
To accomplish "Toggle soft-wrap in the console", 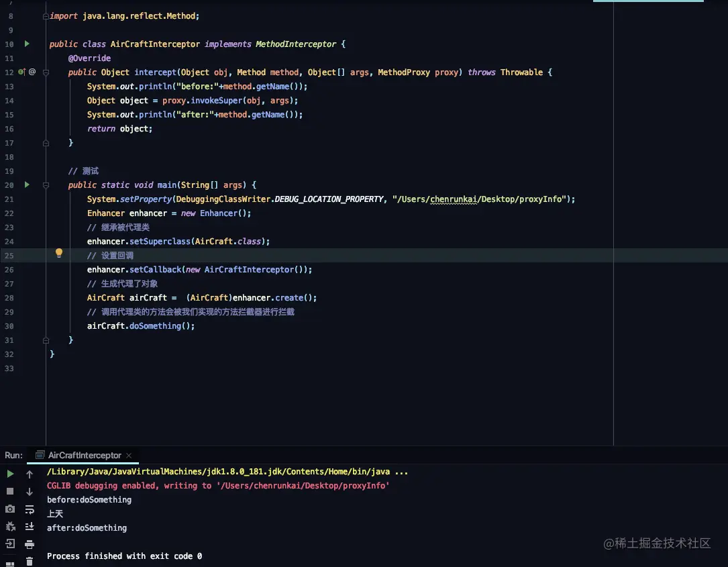I will pos(30,509).
